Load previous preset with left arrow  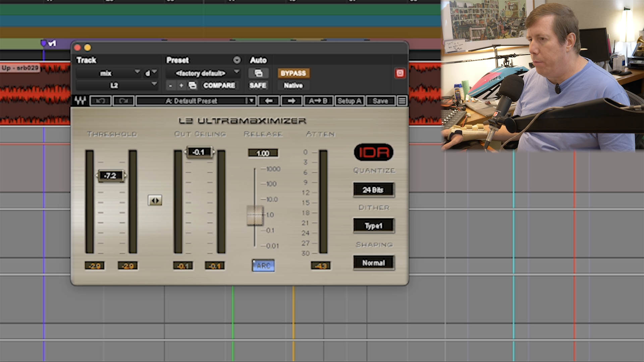(269, 101)
